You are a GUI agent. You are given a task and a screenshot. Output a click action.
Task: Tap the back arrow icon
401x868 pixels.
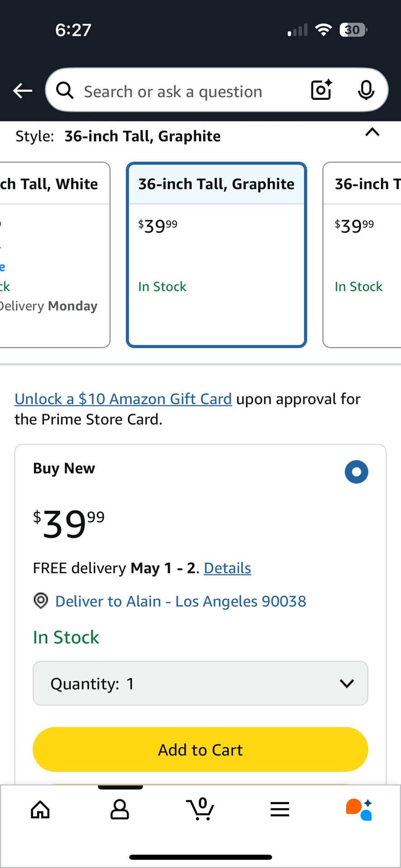coord(23,91)
